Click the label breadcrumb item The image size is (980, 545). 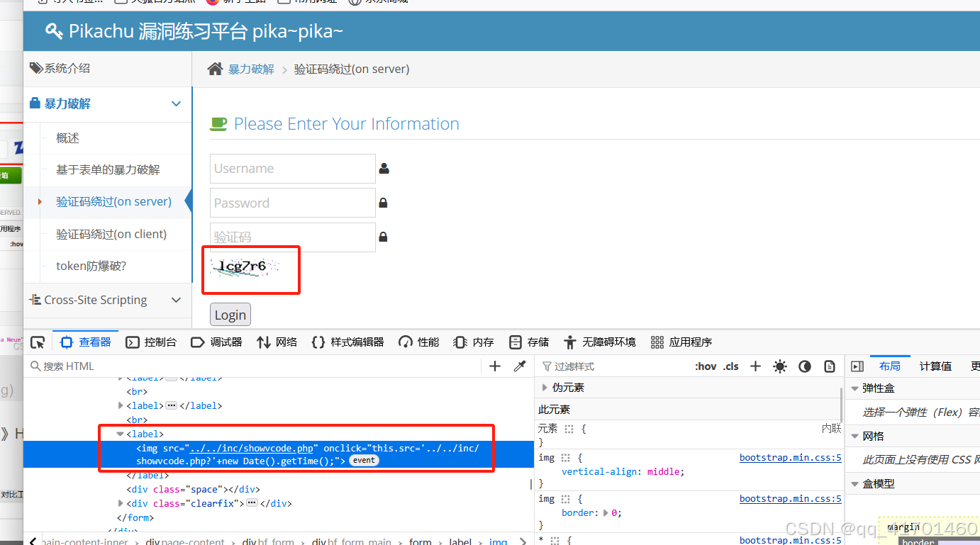(460, 541)
